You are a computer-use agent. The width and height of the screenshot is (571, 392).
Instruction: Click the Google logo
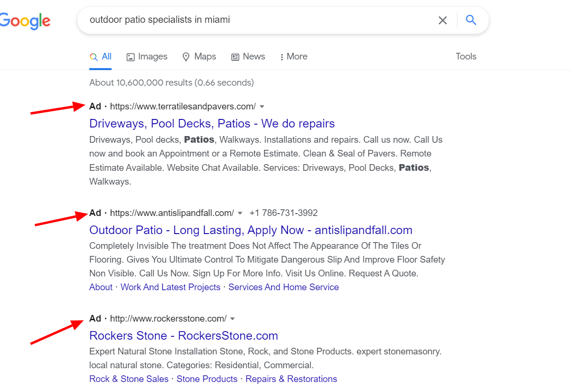pos(25,20)
